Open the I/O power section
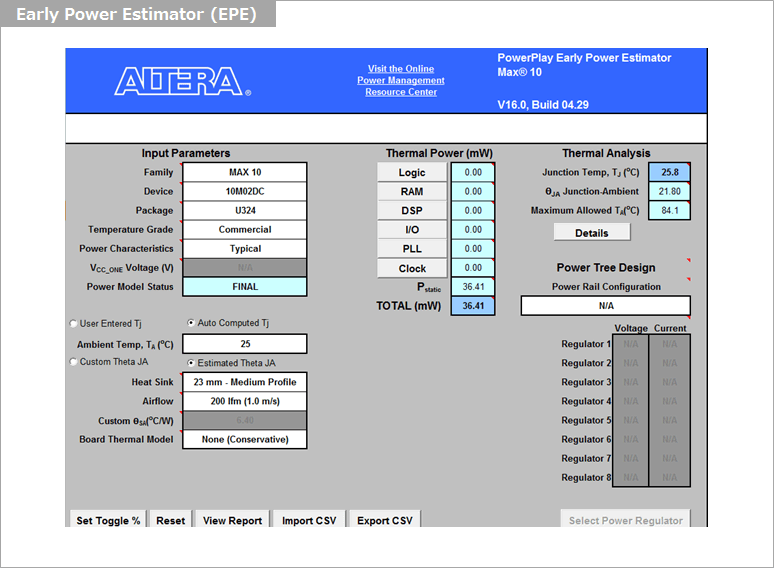 (x=412, y=229)
